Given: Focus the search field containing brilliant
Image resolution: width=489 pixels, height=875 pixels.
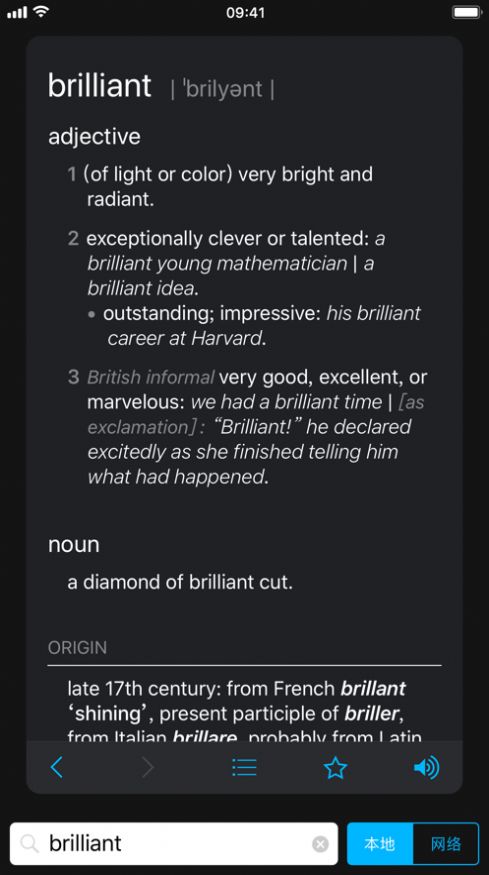Looking at the screenshot, I should 174,844.
